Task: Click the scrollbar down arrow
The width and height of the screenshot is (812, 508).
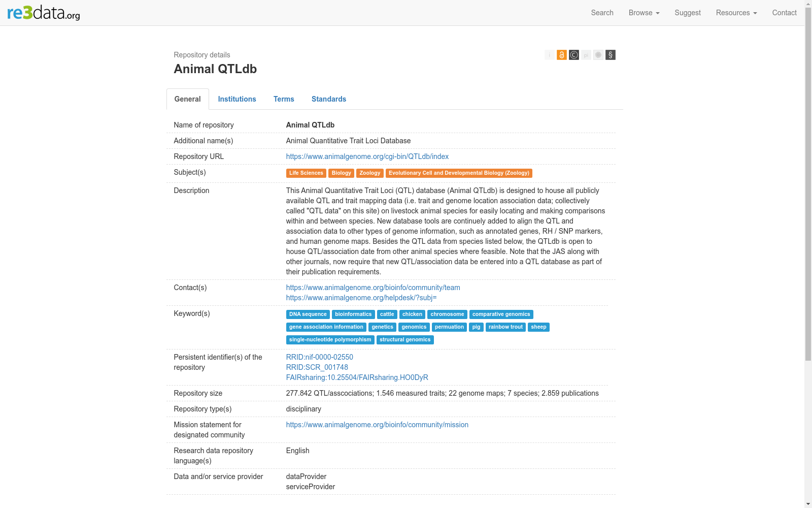Action: point(808,504)
